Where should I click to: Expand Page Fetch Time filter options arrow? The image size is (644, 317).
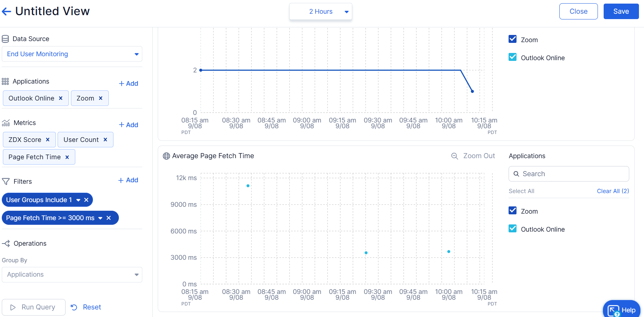pyautogui.click(x=100, y=218)
